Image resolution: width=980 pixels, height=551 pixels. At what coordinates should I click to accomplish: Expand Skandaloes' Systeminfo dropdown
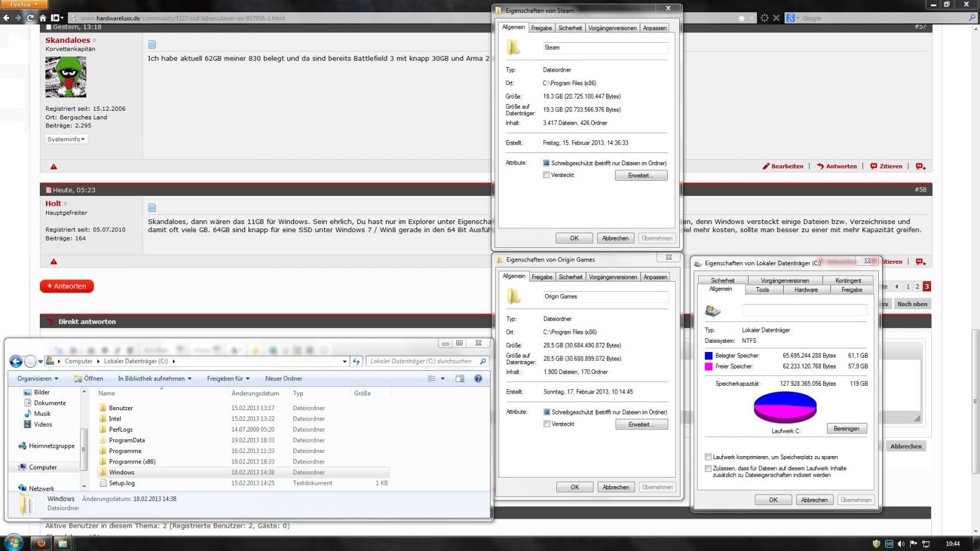[x=66, y=140]
